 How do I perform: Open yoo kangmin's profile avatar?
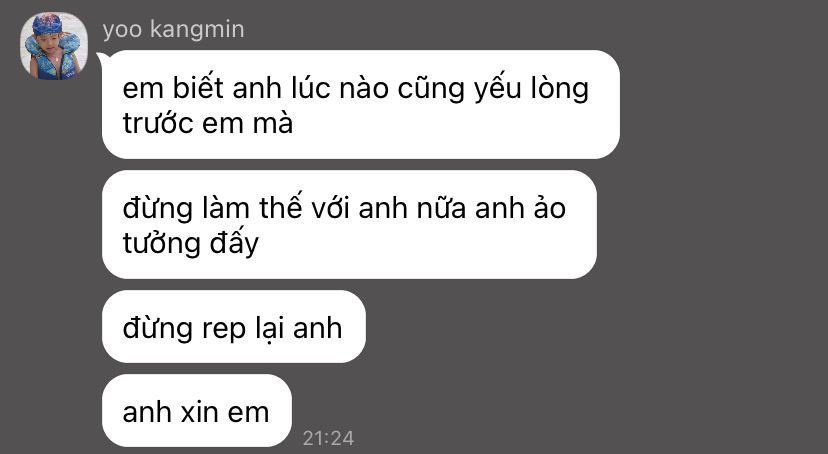click(53, 46)
